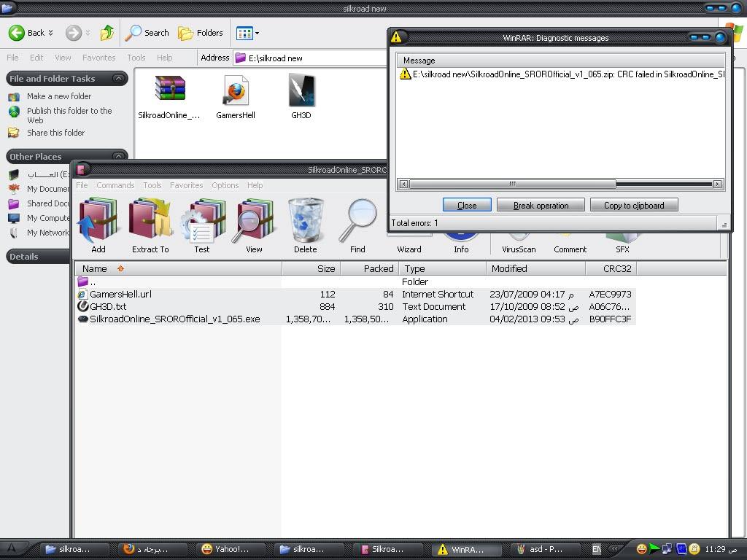The width and height of the screenshot is (747, 560).
Task: Open My Documents from Other Places
Action: [47, 189]
